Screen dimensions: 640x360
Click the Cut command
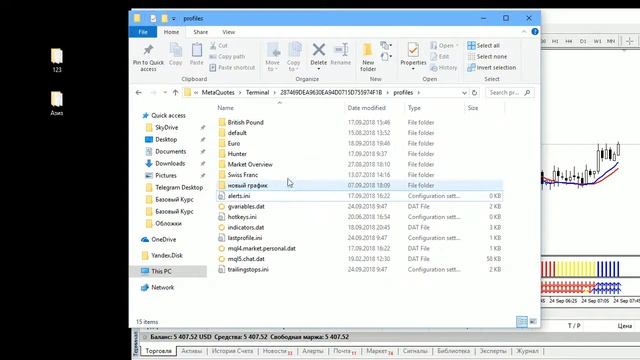point(219,46)
